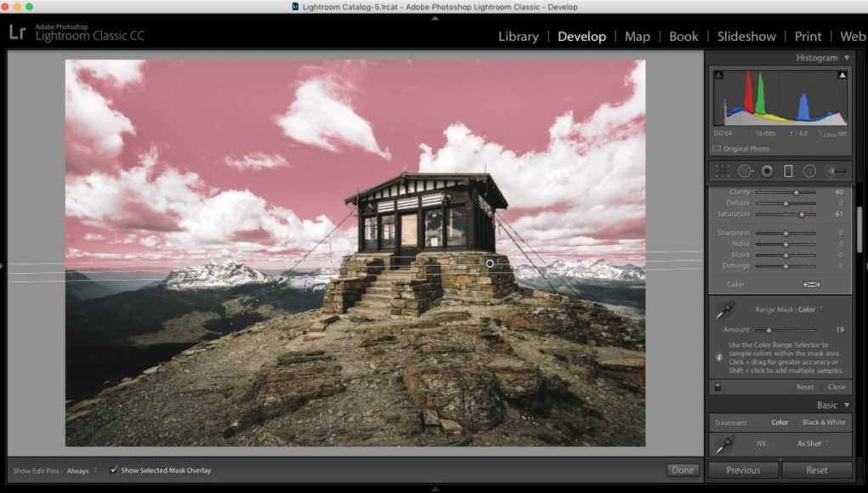
Task: Open the WB As Shot dropdown
Action: click(x=813, y=444)
